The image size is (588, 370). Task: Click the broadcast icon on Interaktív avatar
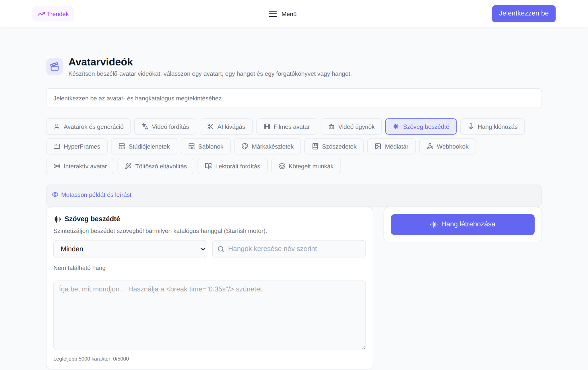(57, 166)
